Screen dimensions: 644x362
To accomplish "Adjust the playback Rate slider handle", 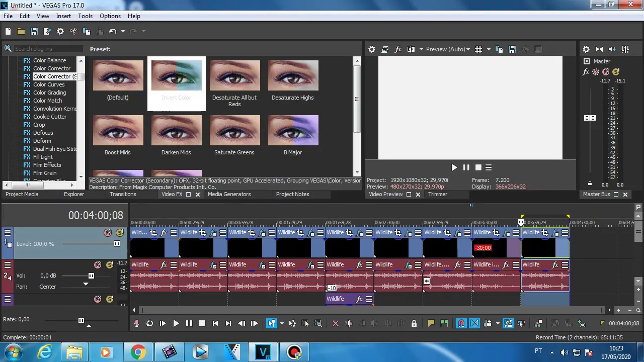I will 81,320.
